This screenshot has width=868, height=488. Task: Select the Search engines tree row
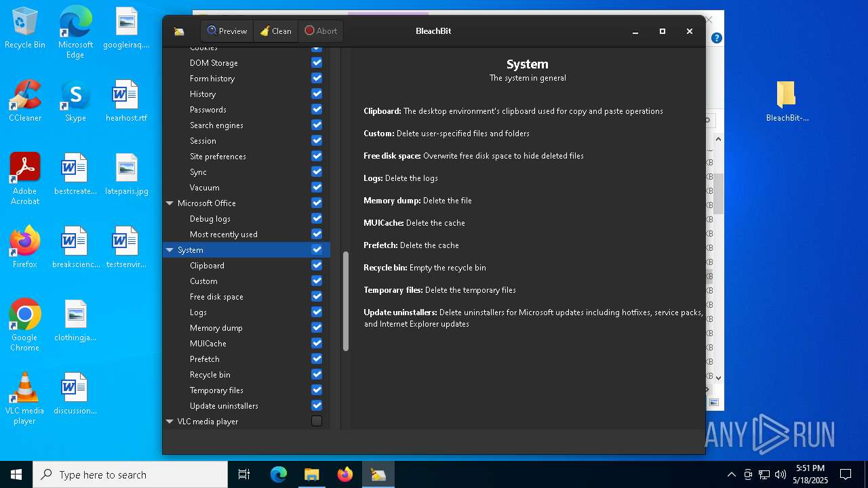pos(246,125)
